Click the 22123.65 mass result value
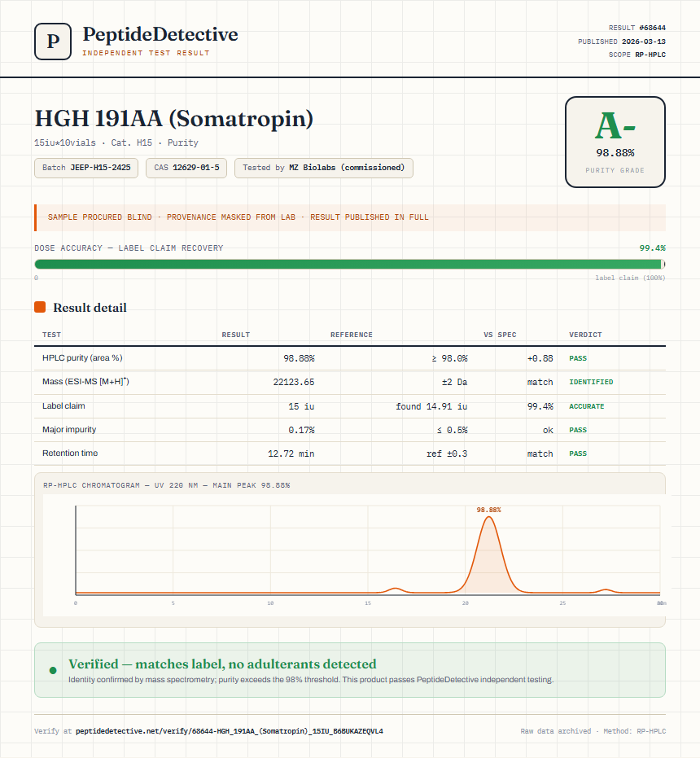The height and width of the screenshot is (758, 700). coord(294,382)
